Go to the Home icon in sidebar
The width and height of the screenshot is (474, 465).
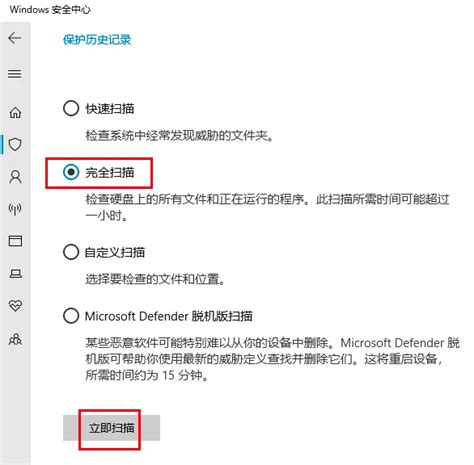(15, 112)
